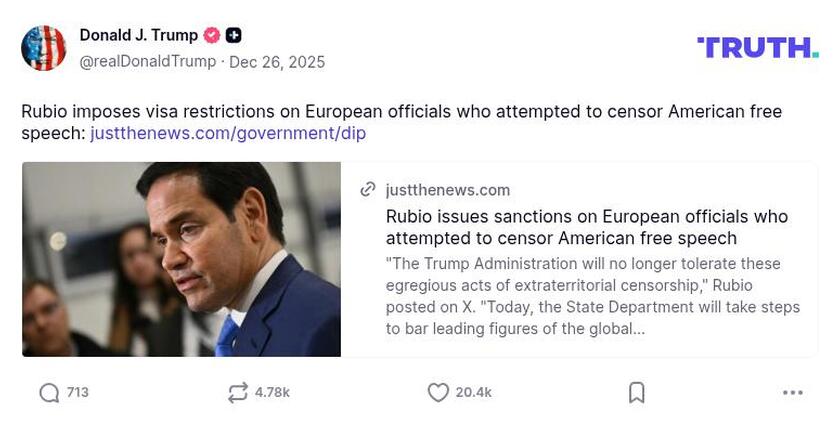This screenshot has width=840, height=431.
Task: Bookmark this post
Action: click(636, 393)
